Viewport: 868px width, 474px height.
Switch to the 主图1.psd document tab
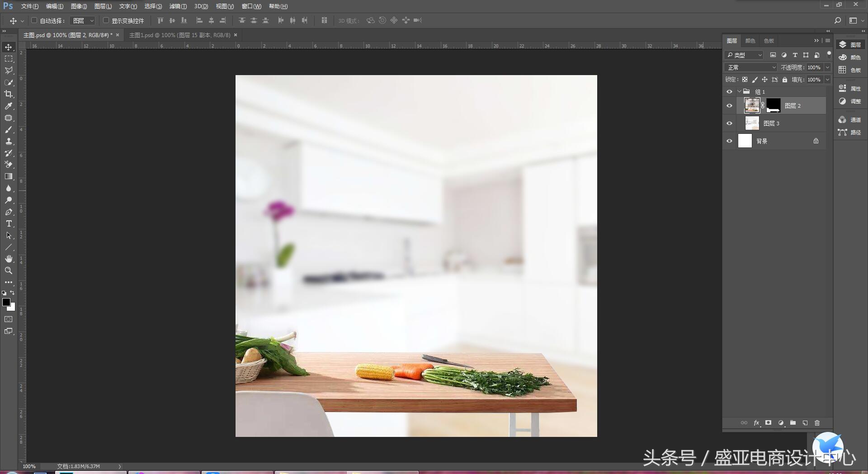pos(180,35)
